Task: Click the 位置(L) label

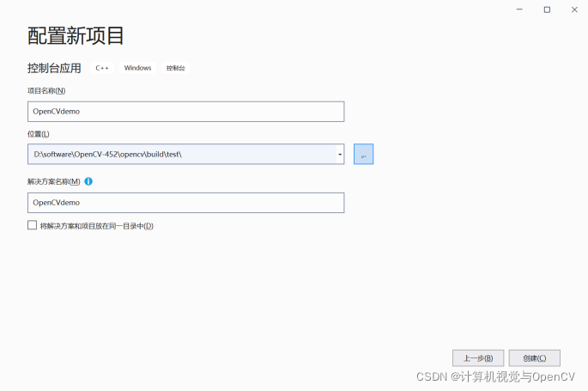Action: (39, 134)
